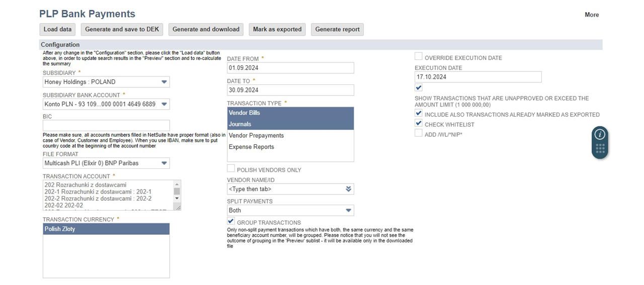Uncheck the Group Transactions checkbox
This screenshot has width=644, height=285.
[x=231, y=222]
